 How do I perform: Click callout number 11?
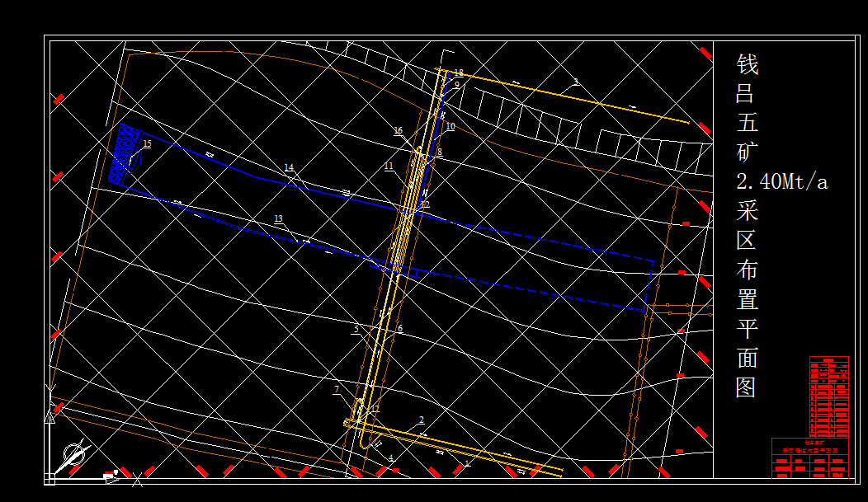tap(389, 166)
